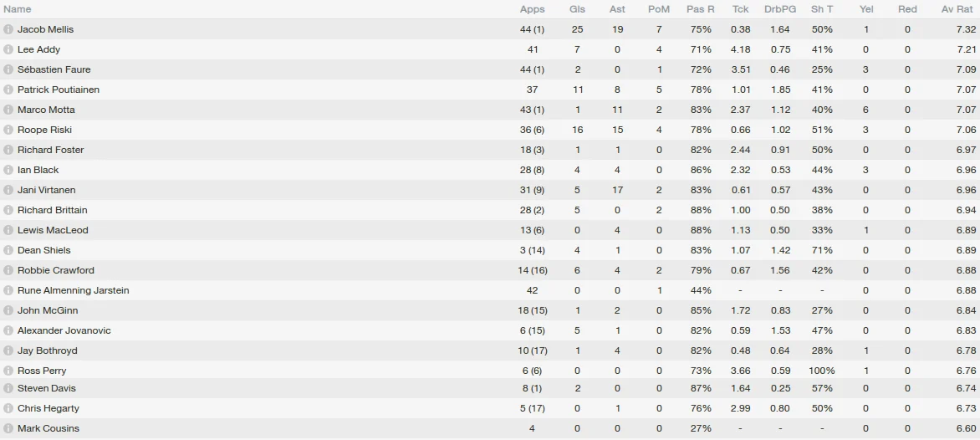This screenshot has height=440, width=980.
Task: Open Rune Almenning Jarstein's profile
Action: [73, 290]
